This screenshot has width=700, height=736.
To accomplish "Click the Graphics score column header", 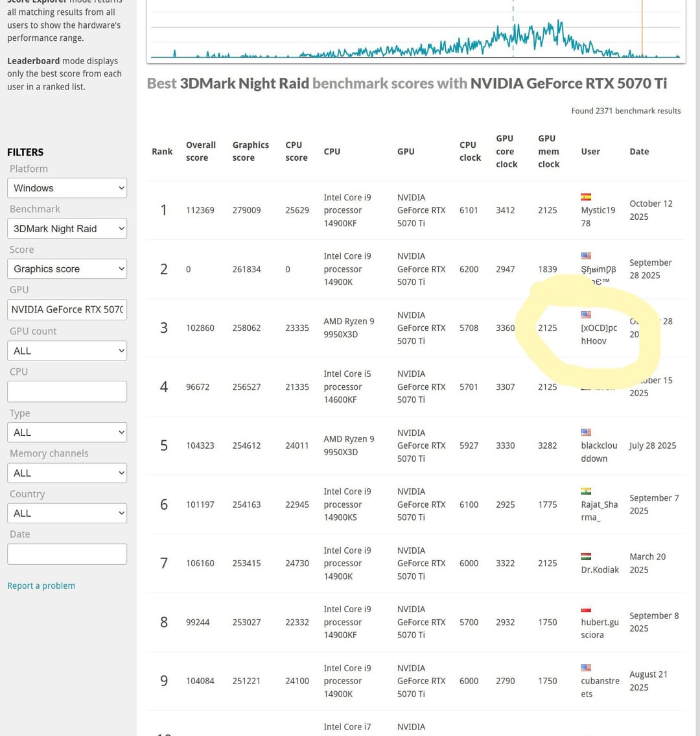I will (x=251, y=151).
